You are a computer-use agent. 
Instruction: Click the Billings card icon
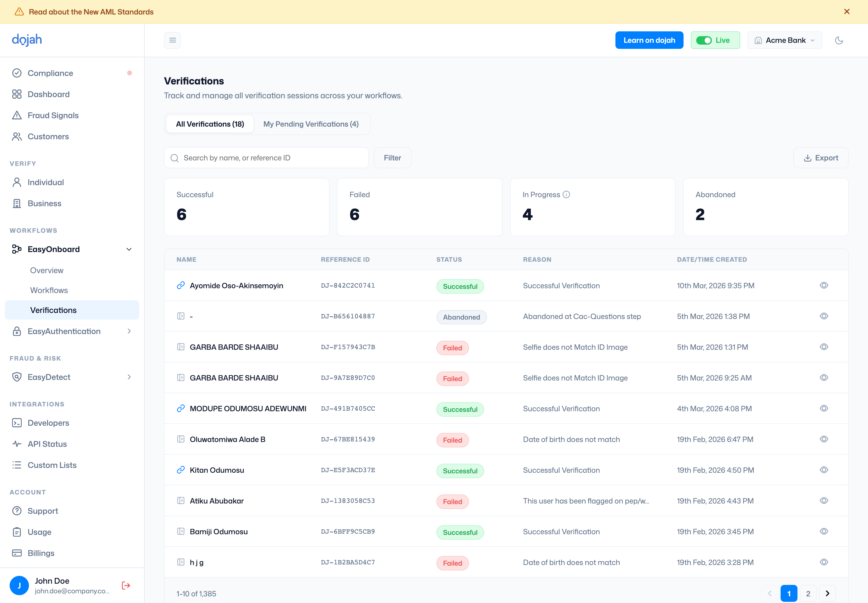tap(17, 553)
